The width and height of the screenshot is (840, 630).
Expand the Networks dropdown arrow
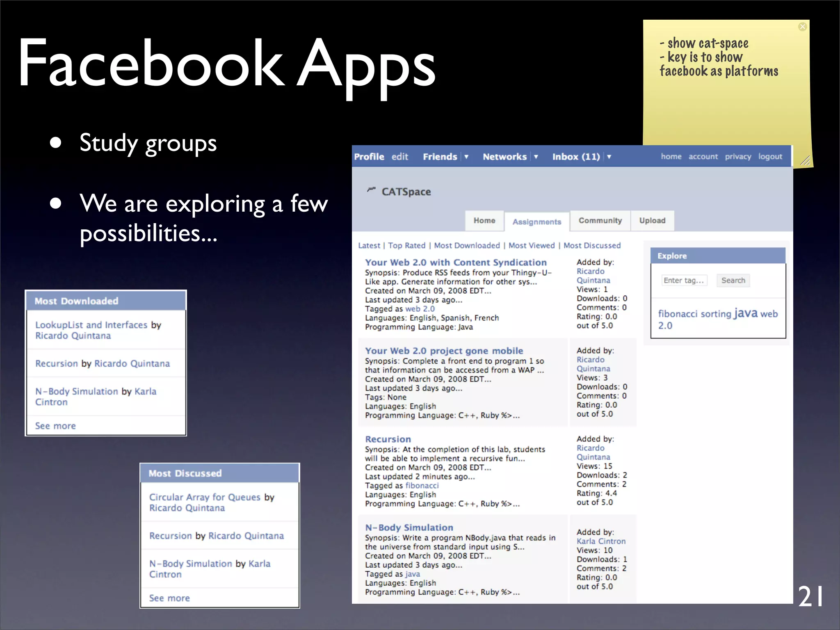point(536,157)
